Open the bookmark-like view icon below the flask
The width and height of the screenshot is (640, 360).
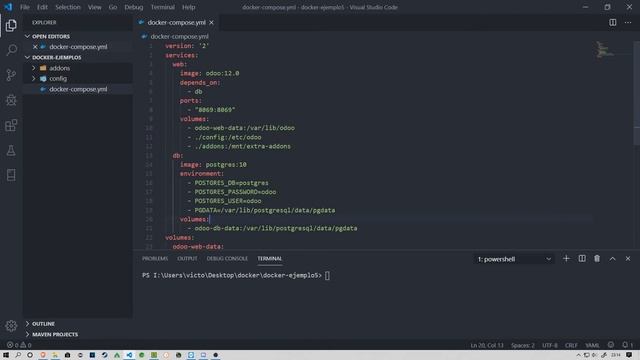click(11, 175)
